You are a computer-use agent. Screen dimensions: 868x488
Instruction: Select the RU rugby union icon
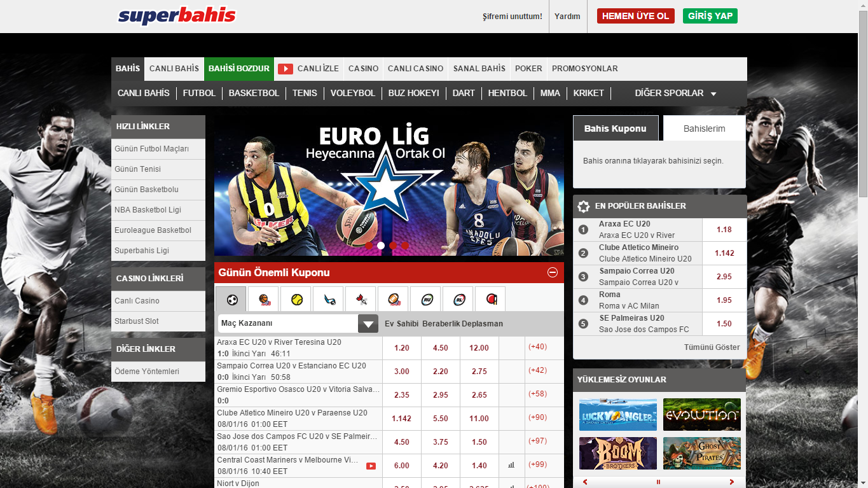[425, 298]
